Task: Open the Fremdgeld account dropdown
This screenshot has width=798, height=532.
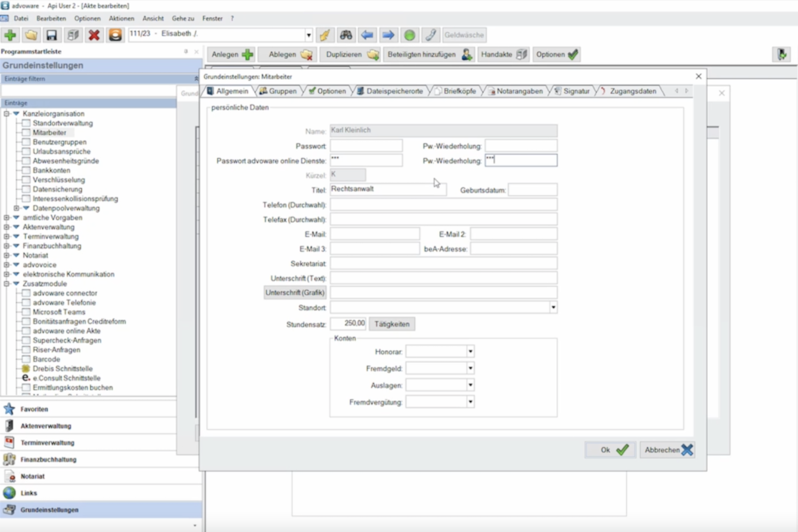Action: [x=470, y=368]
